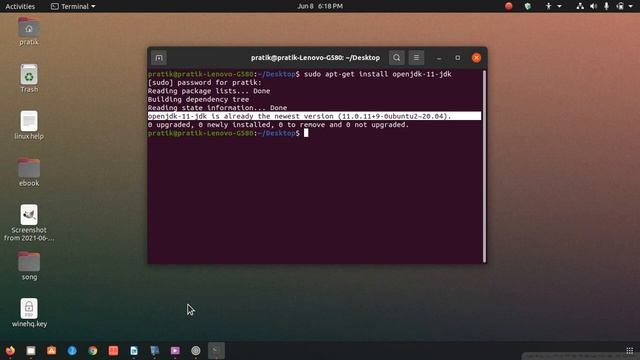
Task: Click the active Terminal icon in dock
Action: point(216,351)
